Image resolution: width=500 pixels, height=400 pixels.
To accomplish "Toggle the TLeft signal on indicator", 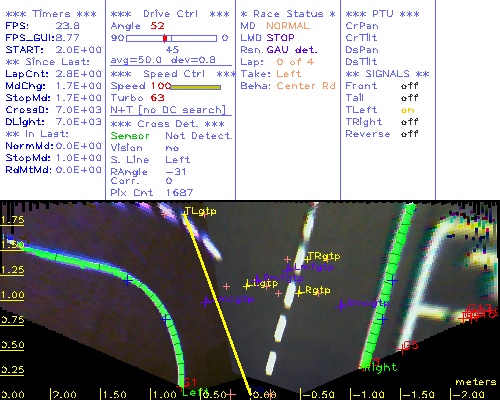I will 407,110.
